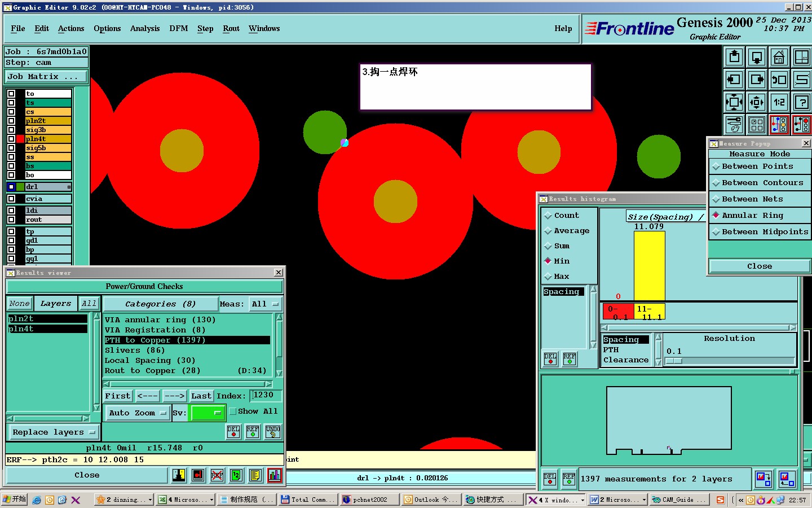Click the XY coordinate window icon
The width and height of the screenshot is (812, 508).
tap(801, 57)
